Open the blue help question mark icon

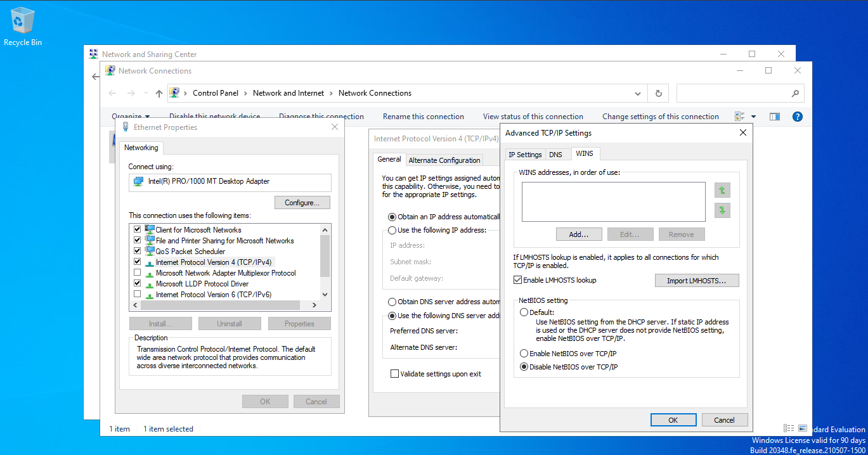798,117
